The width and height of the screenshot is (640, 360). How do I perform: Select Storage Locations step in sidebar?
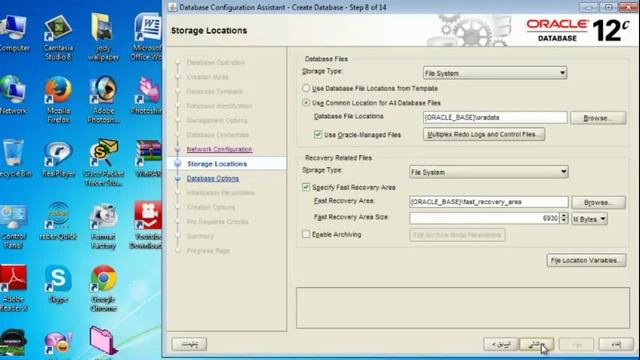click(217, 164)
